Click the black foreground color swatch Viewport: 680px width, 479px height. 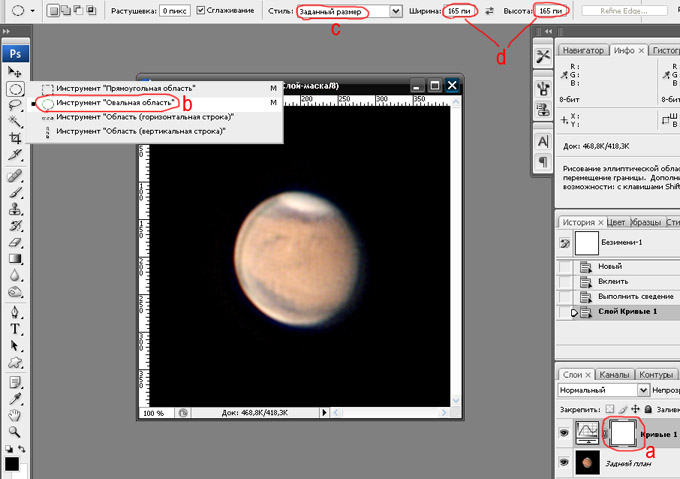click(x=11, y=463)
